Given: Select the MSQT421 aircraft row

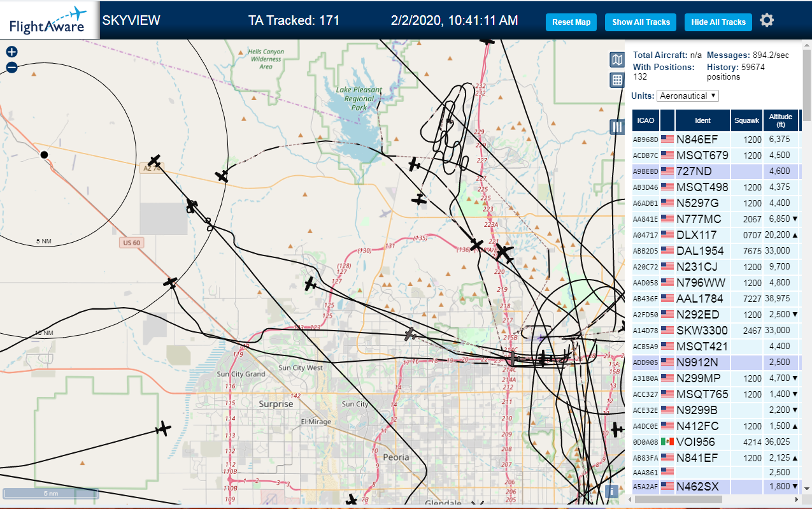Looking at the screenshot, I should click(x=716, y=346).
